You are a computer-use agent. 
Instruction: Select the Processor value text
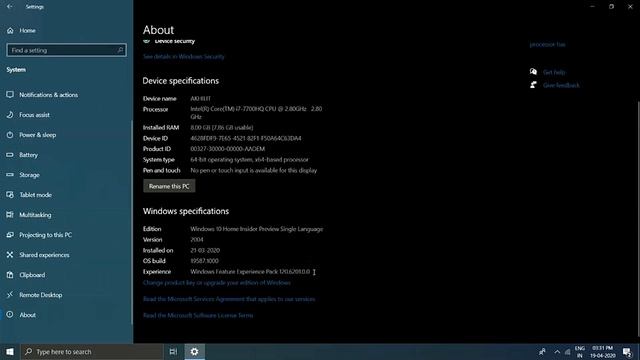coord(256,113)
